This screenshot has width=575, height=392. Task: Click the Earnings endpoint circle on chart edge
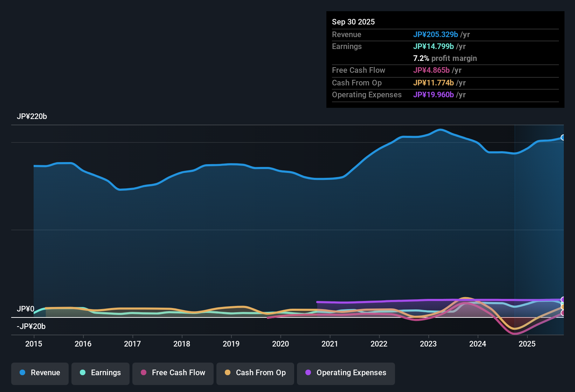click(562, 303)
